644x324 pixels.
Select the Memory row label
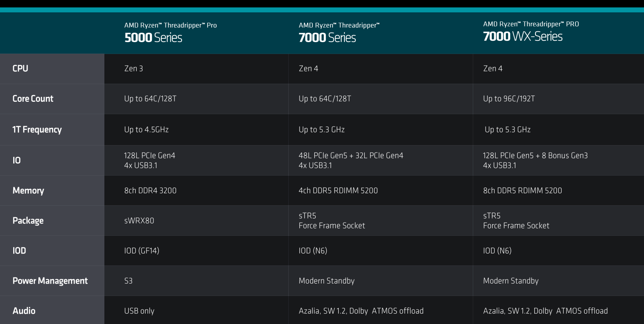point(28,190)
